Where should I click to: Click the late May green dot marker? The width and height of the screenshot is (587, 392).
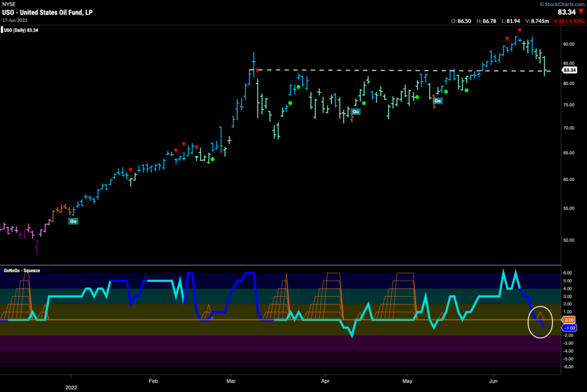(467, 90)
